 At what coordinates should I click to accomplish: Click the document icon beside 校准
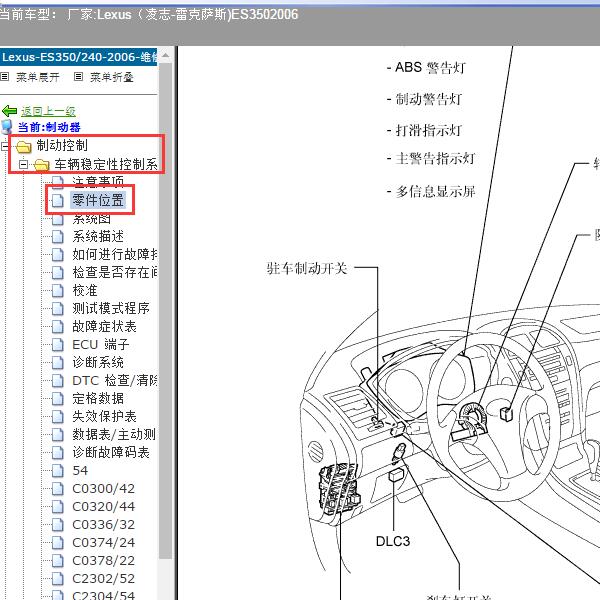[x=58, y=290]
